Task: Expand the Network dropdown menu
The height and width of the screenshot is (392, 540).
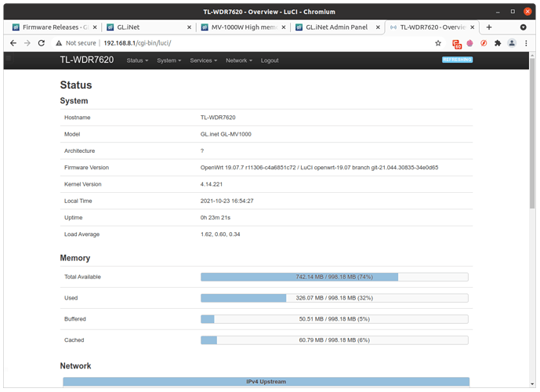Action: [239, 60]
